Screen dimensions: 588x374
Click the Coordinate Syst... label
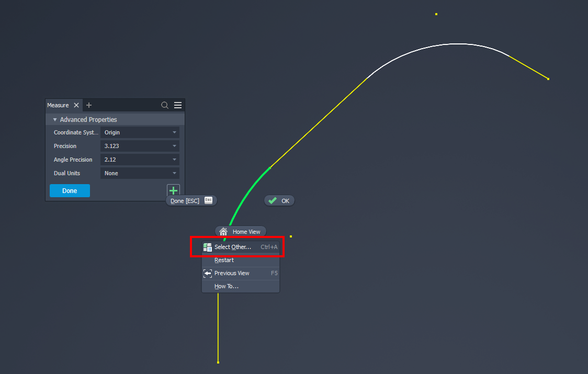coord(76,132)
